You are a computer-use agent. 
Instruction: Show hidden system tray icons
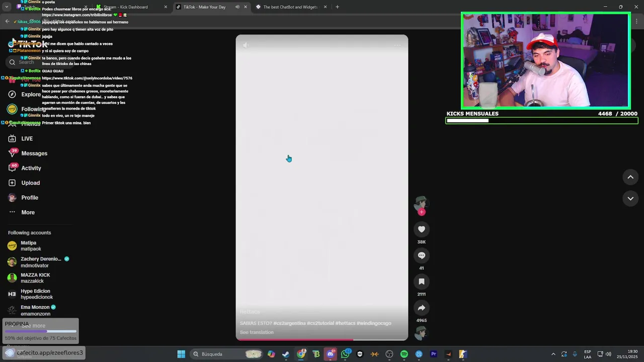553,354
